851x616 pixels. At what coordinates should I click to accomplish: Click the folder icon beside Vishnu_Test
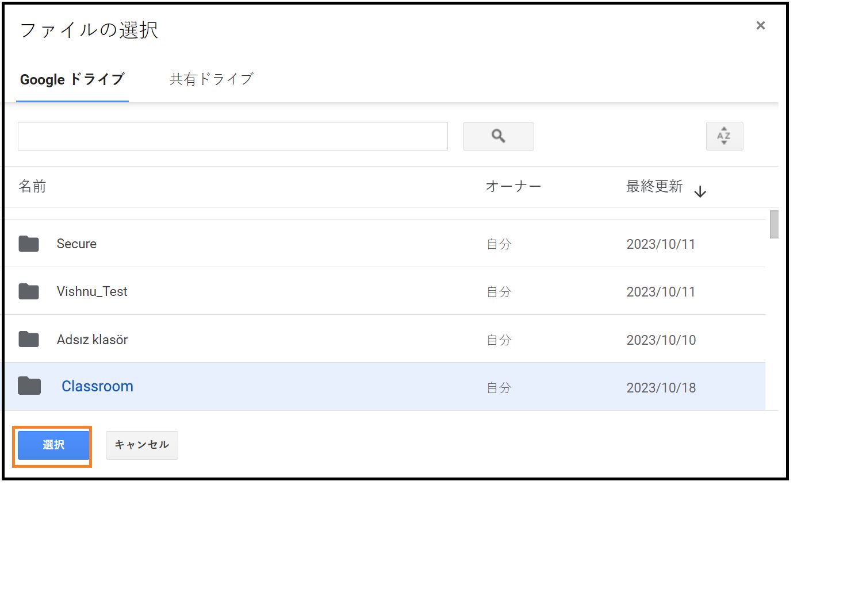[29, 291]
